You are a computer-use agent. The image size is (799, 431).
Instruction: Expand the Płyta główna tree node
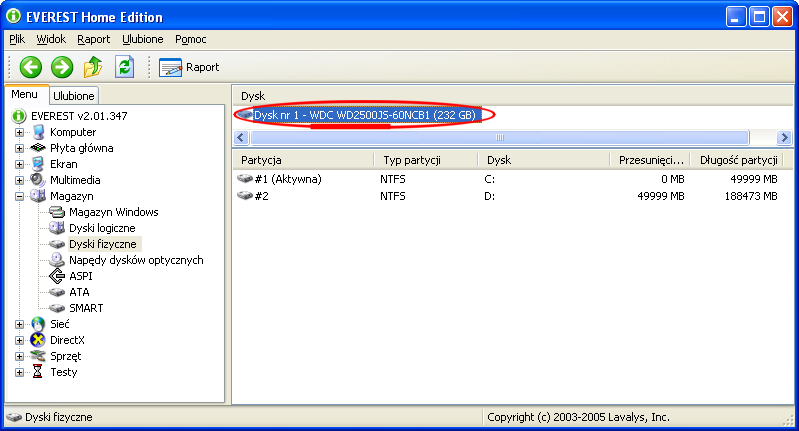click(19, 148)
